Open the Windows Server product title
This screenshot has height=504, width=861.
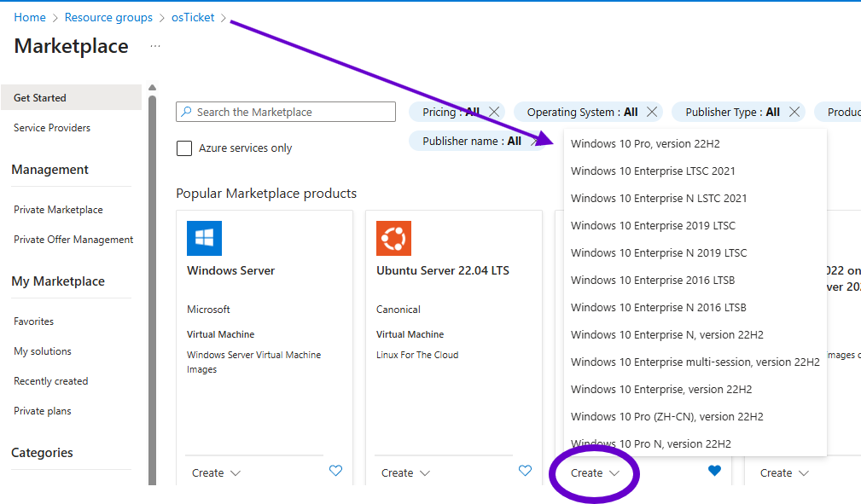[x=230, y=270]
